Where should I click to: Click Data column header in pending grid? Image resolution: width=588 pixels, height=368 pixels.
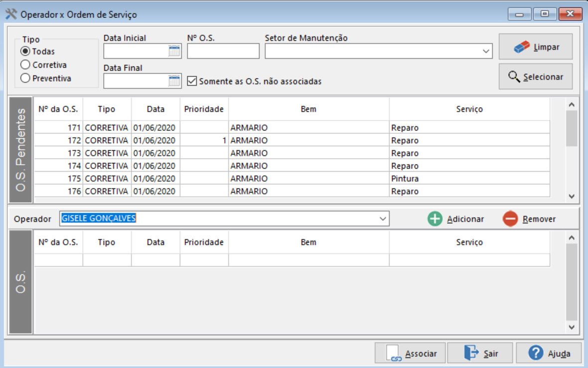[155, 109]
